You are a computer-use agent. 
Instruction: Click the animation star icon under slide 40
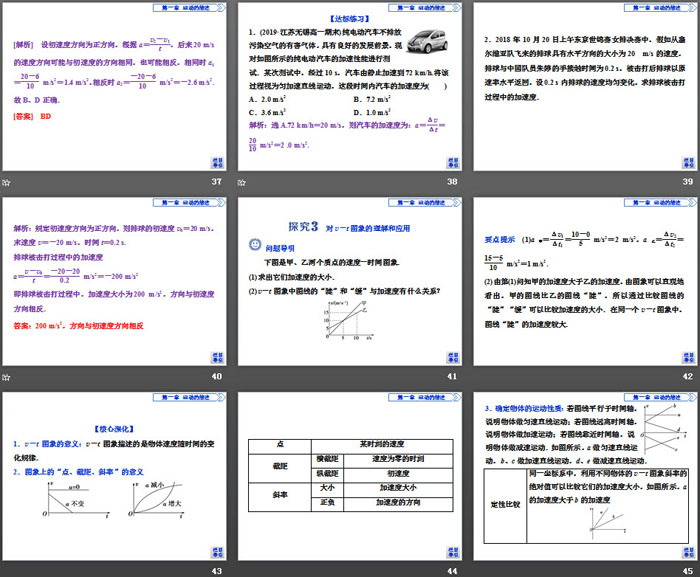7,376
